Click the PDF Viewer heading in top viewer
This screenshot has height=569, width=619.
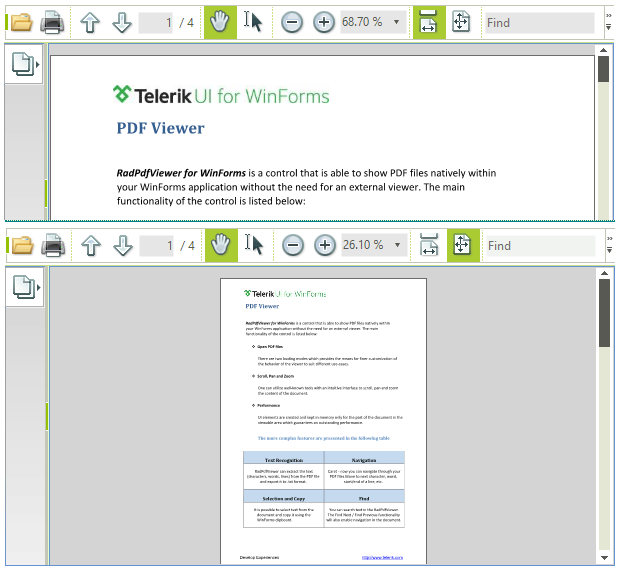coord(161,128)
